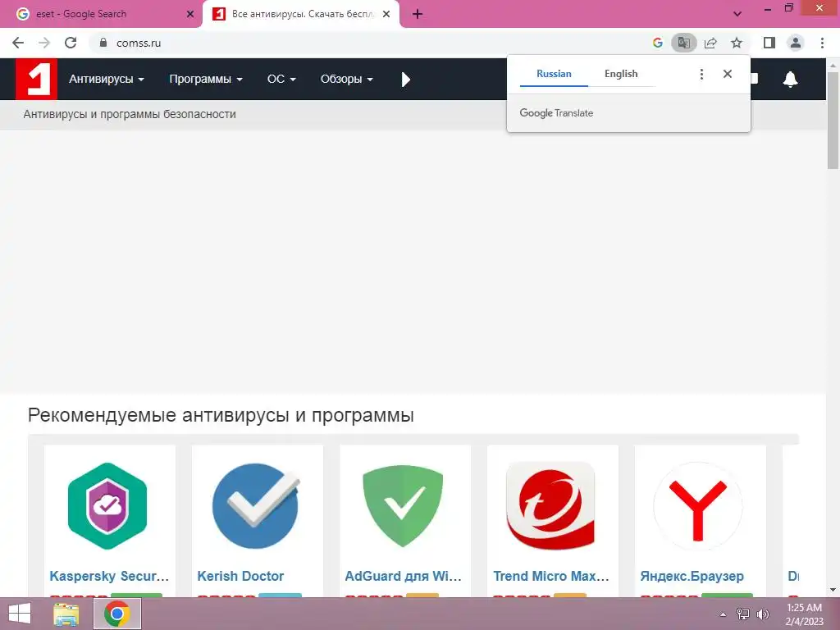The height and width of the screenshot is (630, 840).
Task: Open a new browser tab
Action: tap(418, 14)
